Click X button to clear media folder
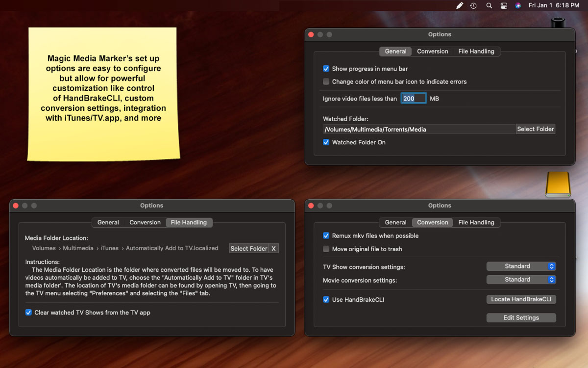Screen dimensions: 588x368 pos(273,248)
